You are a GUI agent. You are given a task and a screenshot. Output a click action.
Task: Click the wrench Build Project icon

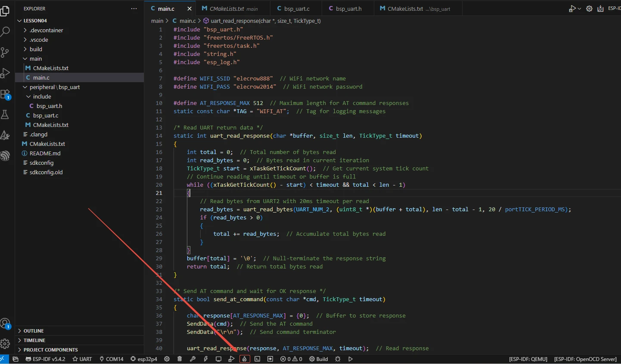click(x=193, y=359)
